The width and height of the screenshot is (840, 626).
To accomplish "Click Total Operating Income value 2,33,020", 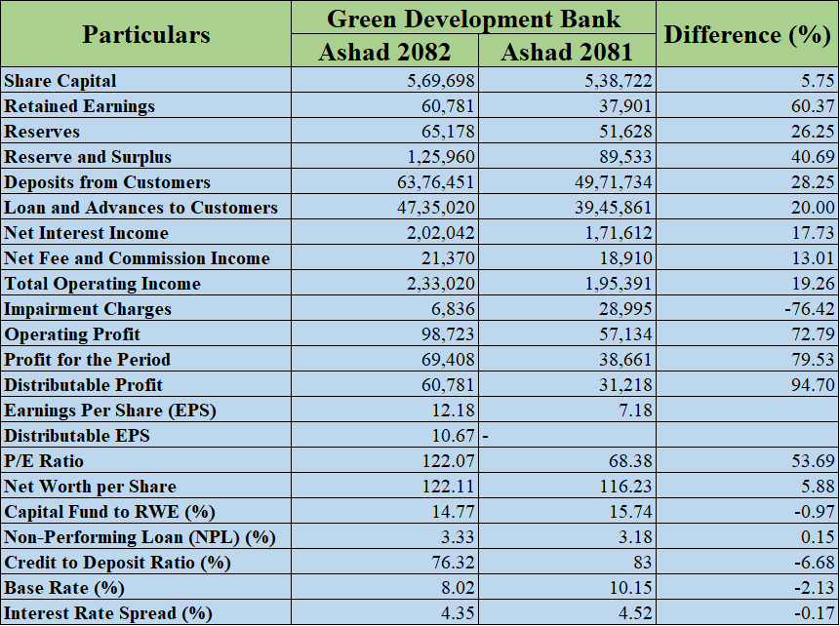I will coord(441,284).
